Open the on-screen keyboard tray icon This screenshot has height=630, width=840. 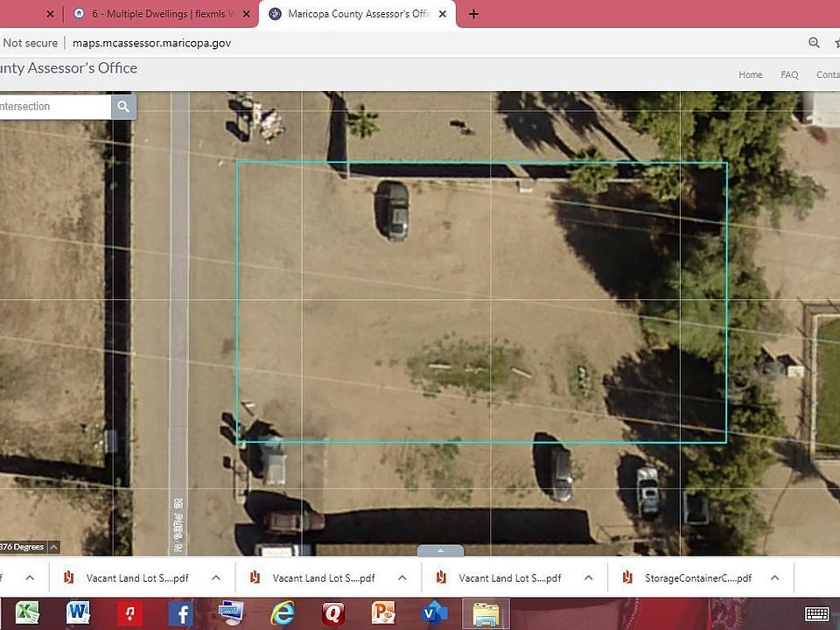click(x=817, y=614)
